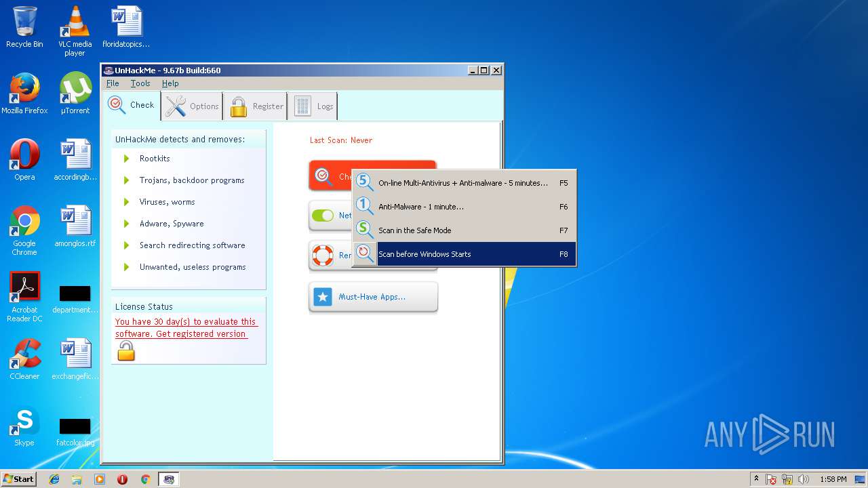Minimize the UnHackMe window
Image resolution: width=868 pixels, height=488 pixels.
click(x=472, y=70)
